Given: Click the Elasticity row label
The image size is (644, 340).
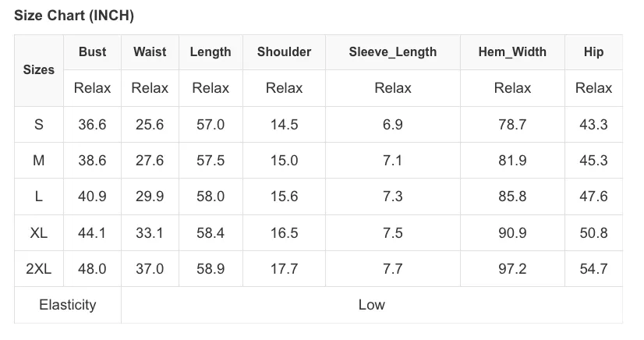Looking at the screenshot, I should [68, 305].
